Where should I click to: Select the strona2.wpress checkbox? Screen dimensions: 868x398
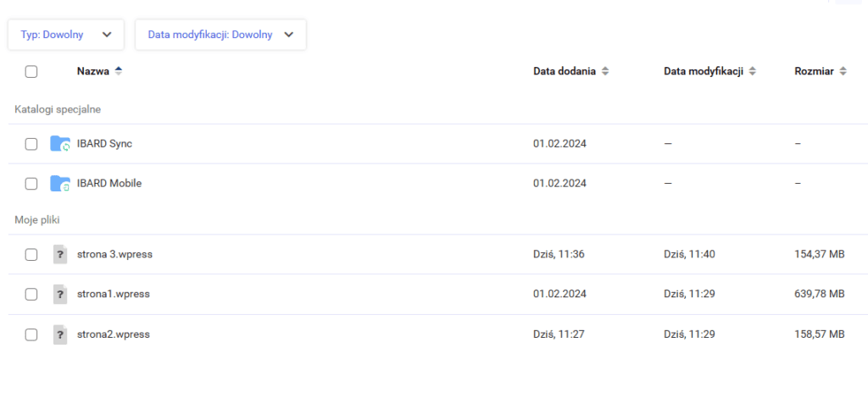[x=31, y=334]
